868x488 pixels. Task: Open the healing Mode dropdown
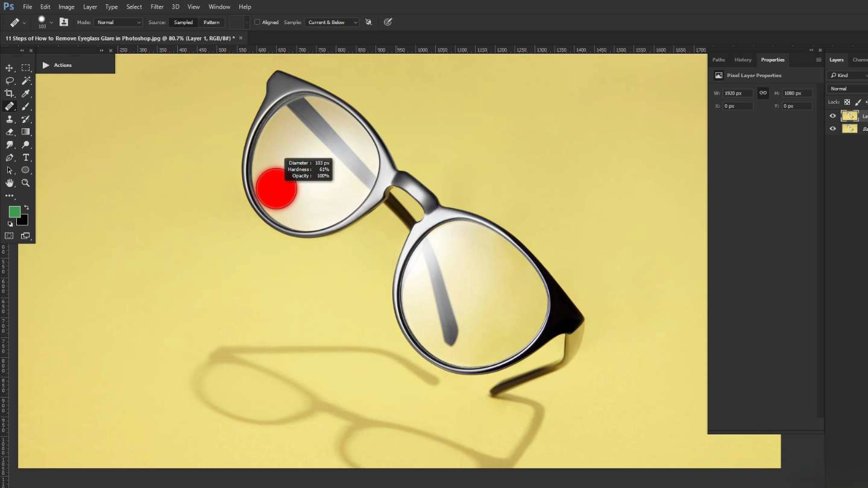pyautogui.click(x=118, y=22)
